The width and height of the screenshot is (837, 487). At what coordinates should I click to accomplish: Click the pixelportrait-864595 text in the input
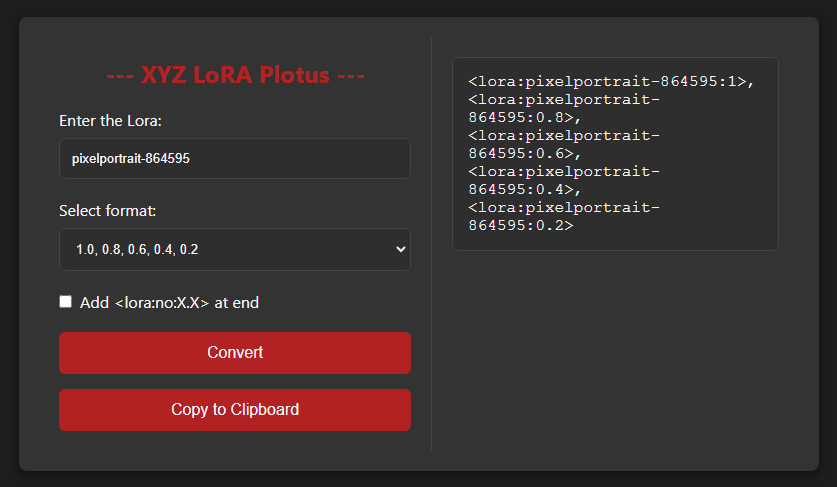click(x=131, y=159)
